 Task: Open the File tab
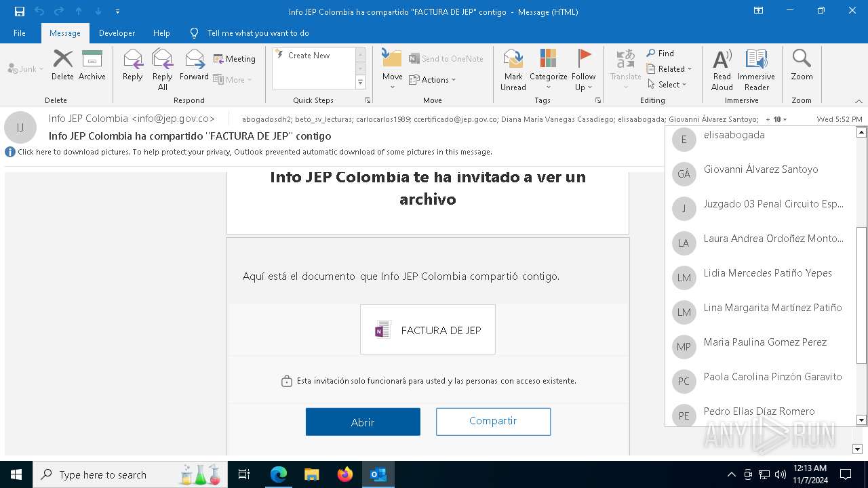pos(20,33)
